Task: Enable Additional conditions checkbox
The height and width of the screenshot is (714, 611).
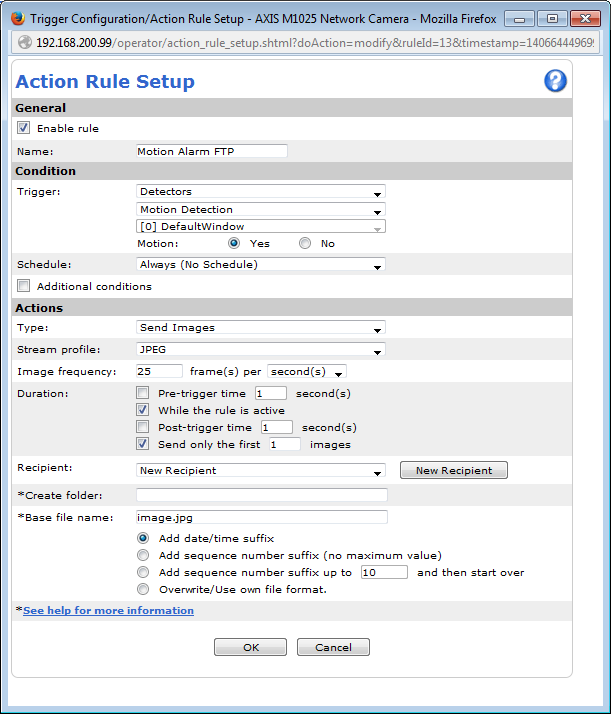Action: (24, 286)
